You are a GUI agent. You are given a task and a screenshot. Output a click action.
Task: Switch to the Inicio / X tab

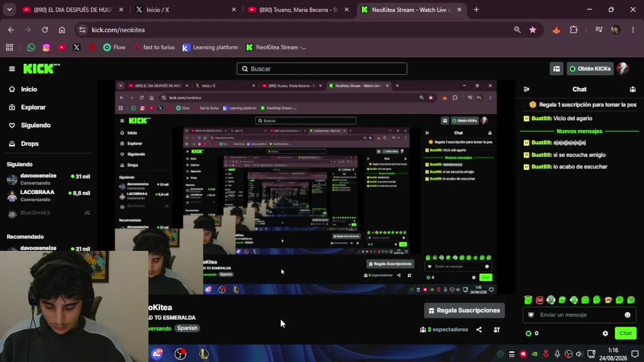point(186,10)
